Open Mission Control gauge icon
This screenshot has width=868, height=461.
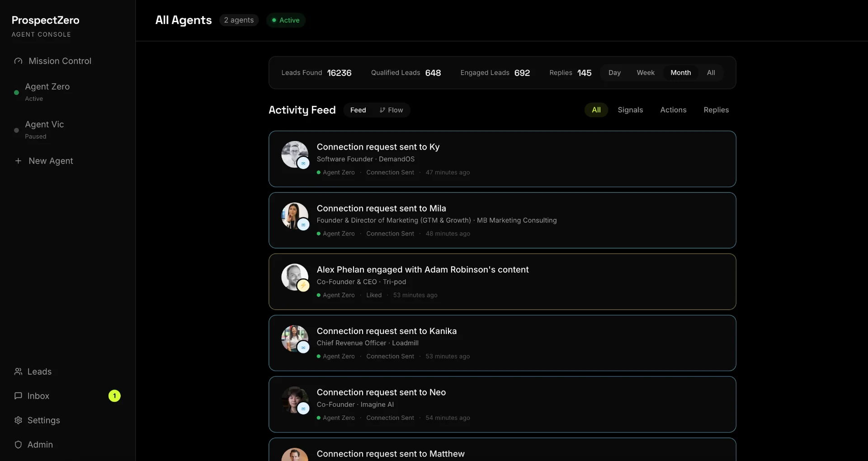pos(18,61)
